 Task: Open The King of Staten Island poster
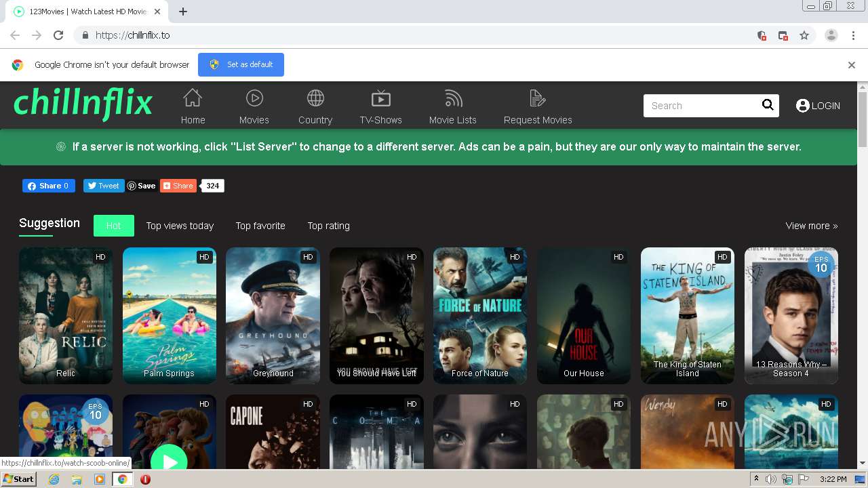[x=688, y=315]
